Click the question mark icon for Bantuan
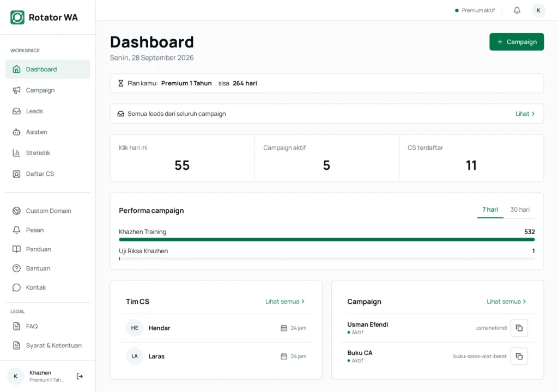The image size is (558, 392). pyautogui.click(x=16, y=268)
